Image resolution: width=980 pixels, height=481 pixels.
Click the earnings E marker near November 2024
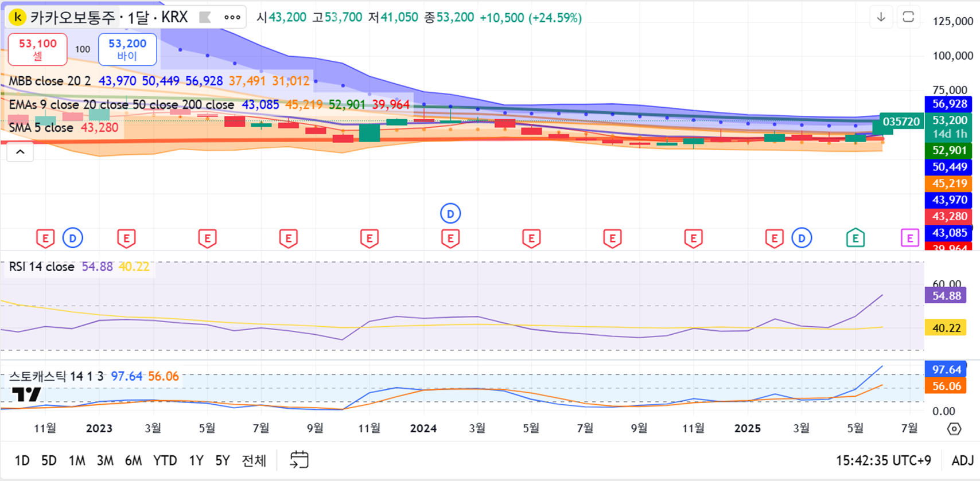click(693, 238)
